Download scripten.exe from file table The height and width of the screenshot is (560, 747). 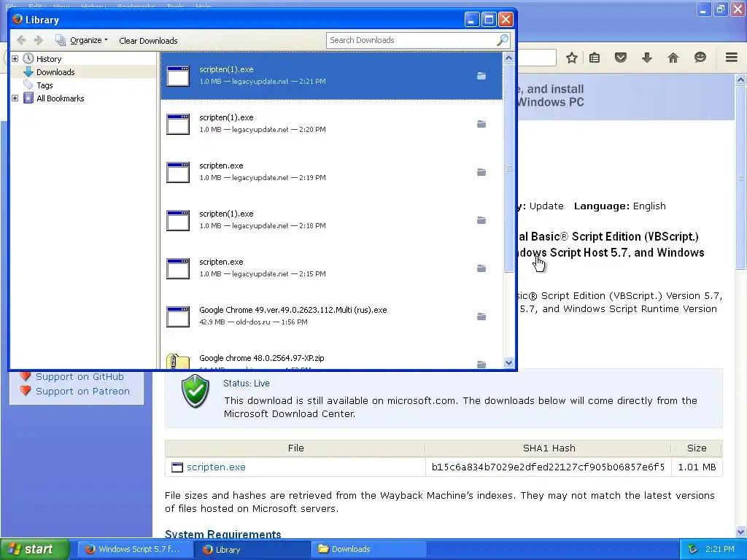pyautogui.click(x=216, y=467)
